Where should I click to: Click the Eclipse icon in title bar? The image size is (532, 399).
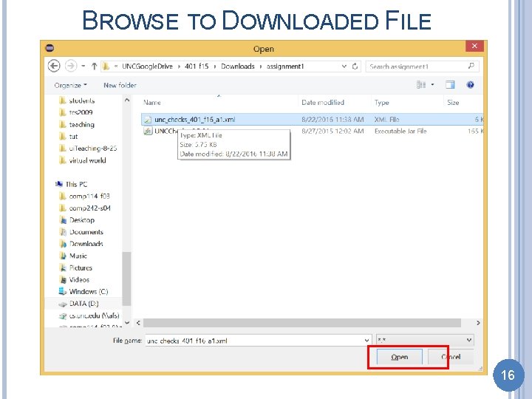coord(50,48)
